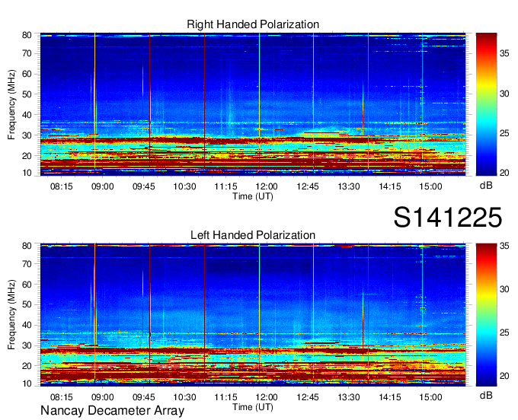This screenshot has height=420, width=518.
Task: Click 25 value on right-handed colorbar
Action: click(504, 133)
